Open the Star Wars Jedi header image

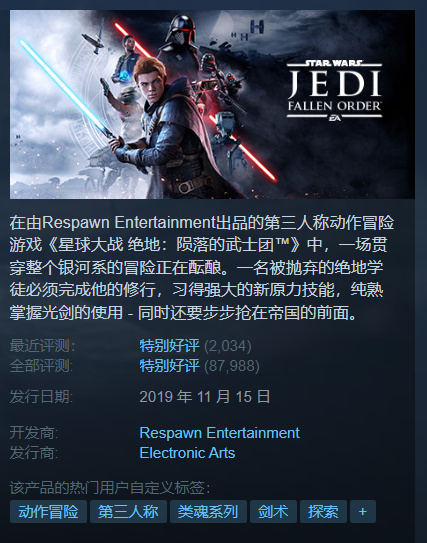[212, 104]
